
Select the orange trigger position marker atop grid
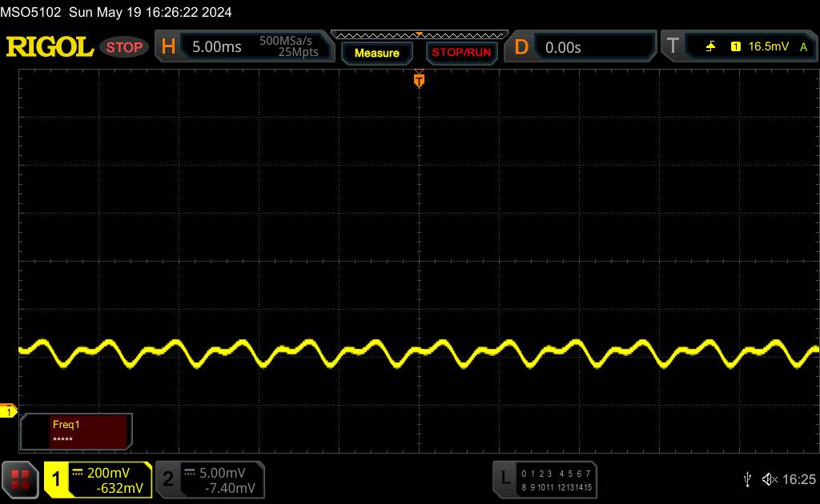tap(419, 79)
